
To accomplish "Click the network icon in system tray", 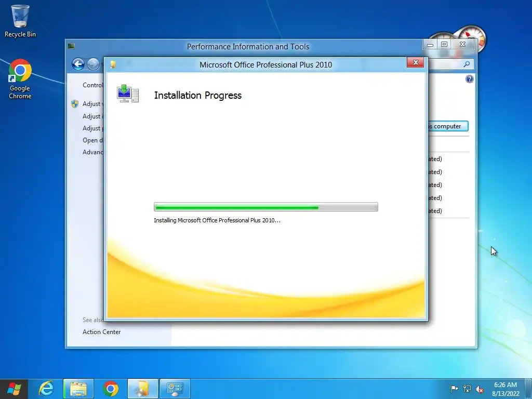I will tap(467, 389).
